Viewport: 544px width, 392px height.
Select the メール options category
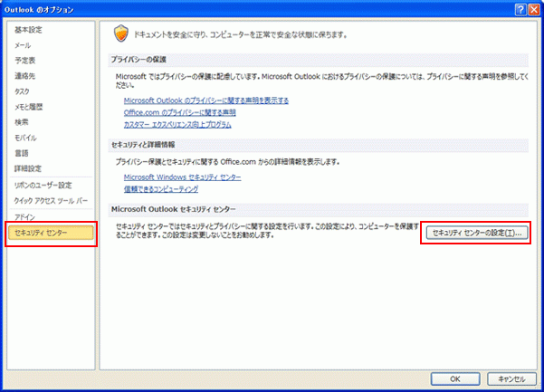[23, 45]
